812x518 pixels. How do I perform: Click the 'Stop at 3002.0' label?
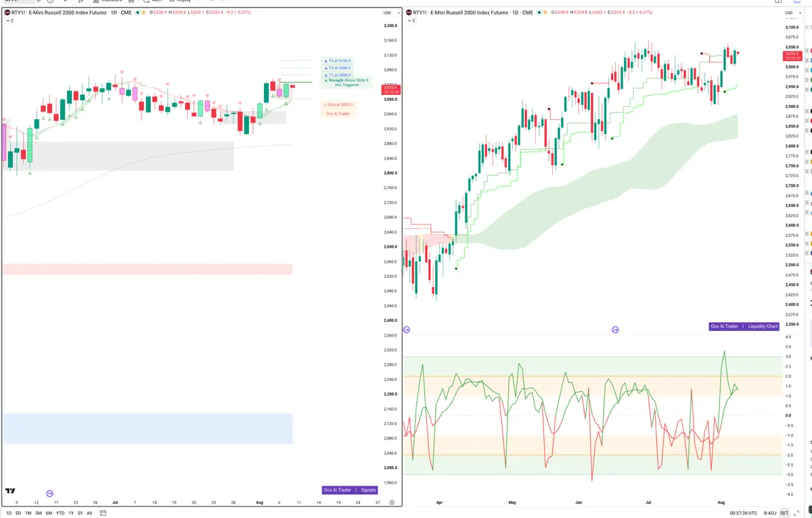tap(338, 104)
